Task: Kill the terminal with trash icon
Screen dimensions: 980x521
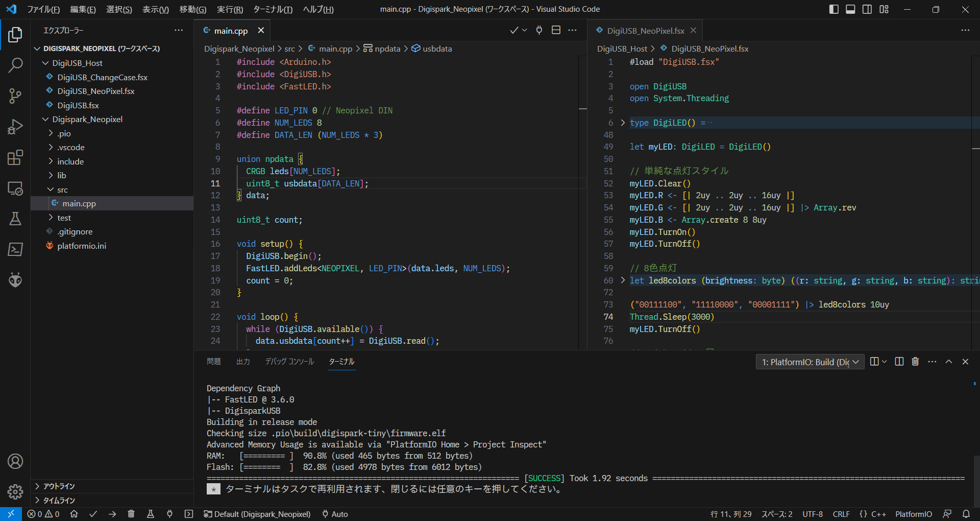Action: coord(915,362)
